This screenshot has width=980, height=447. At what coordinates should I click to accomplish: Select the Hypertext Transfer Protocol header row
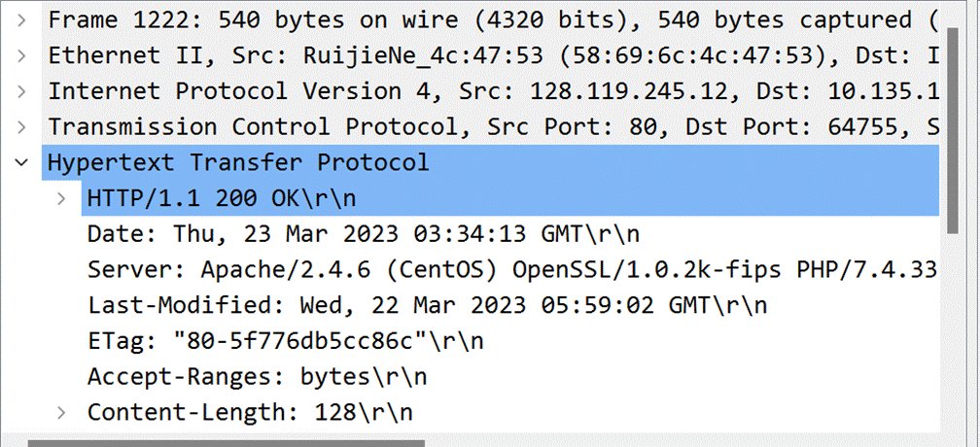pyautogui.click(x=491, y=163)
